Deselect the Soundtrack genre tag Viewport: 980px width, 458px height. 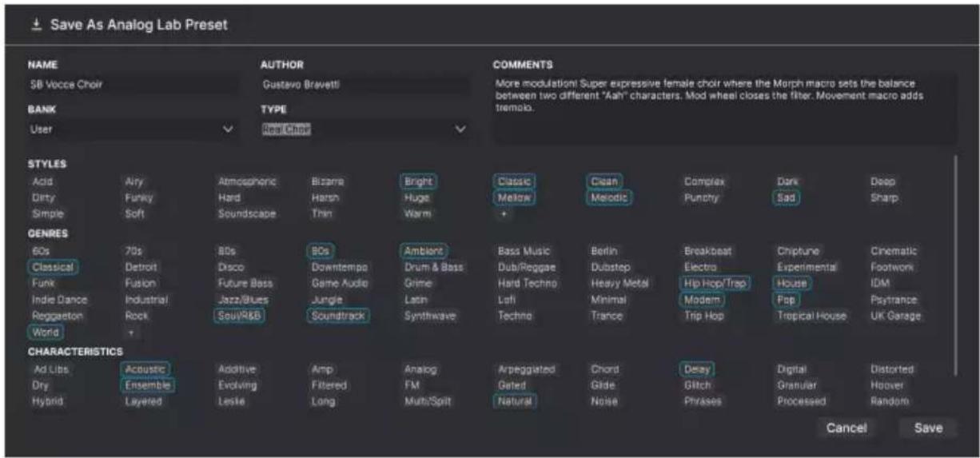[x=338, y=316]
